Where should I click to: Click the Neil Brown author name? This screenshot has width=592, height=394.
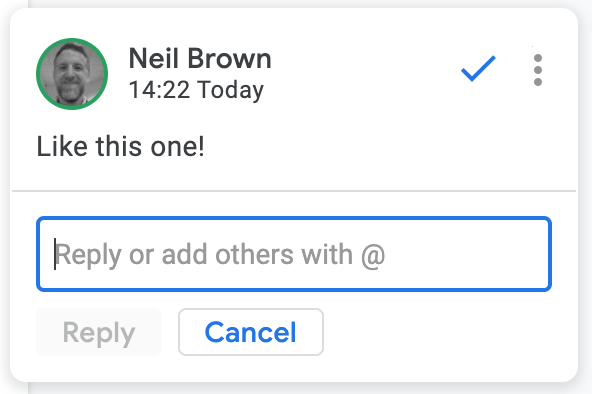[x=200, y=58]
